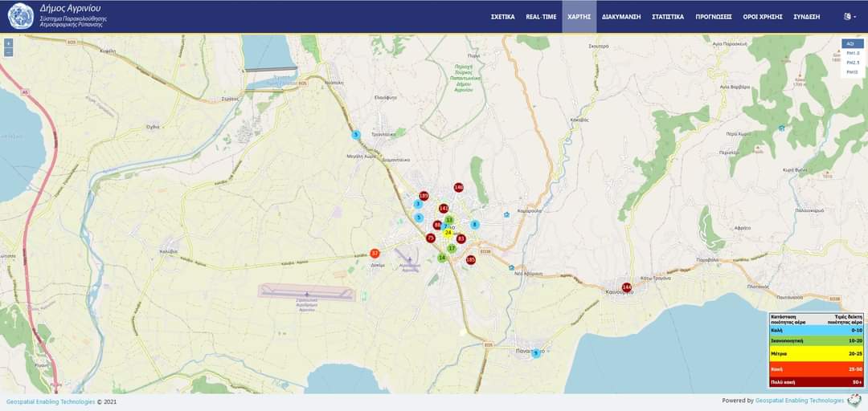Select the yellow sensor marker showing 24
868x411 pixels.
[x=448, y=233]
